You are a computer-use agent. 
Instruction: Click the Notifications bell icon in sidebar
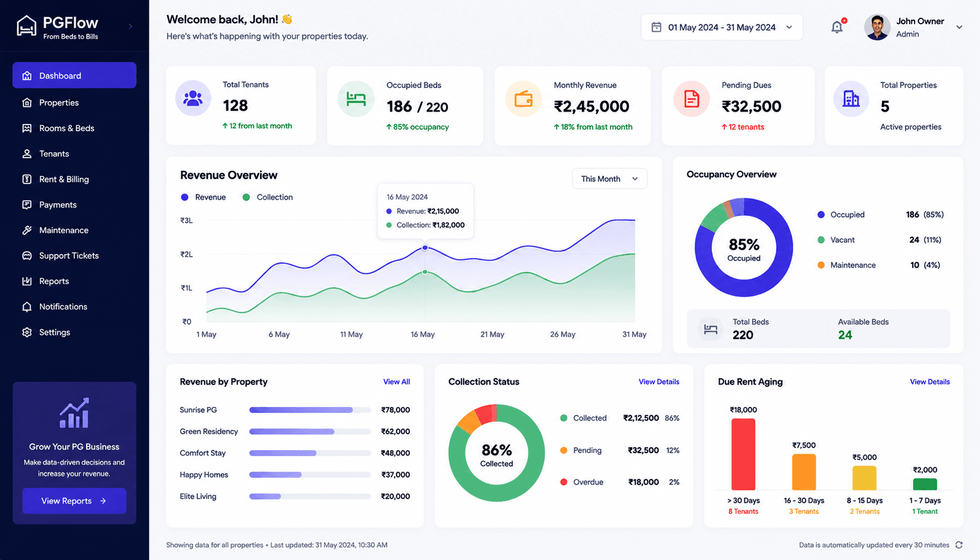click(x=27, y=307)
